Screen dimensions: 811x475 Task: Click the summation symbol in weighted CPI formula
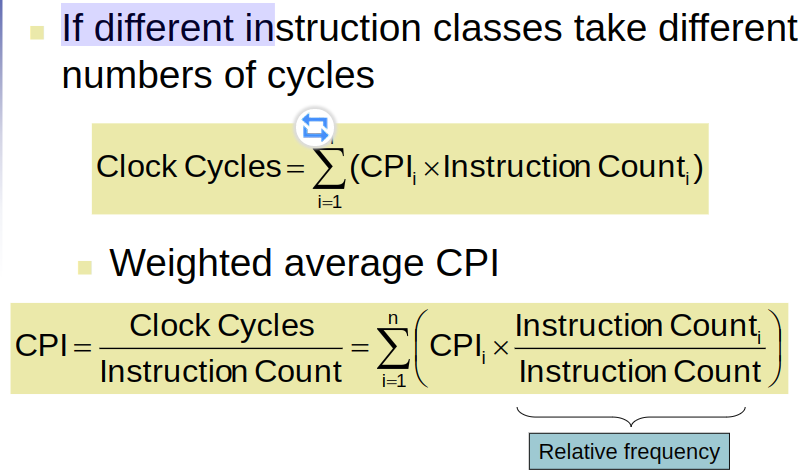click(393, 347)
